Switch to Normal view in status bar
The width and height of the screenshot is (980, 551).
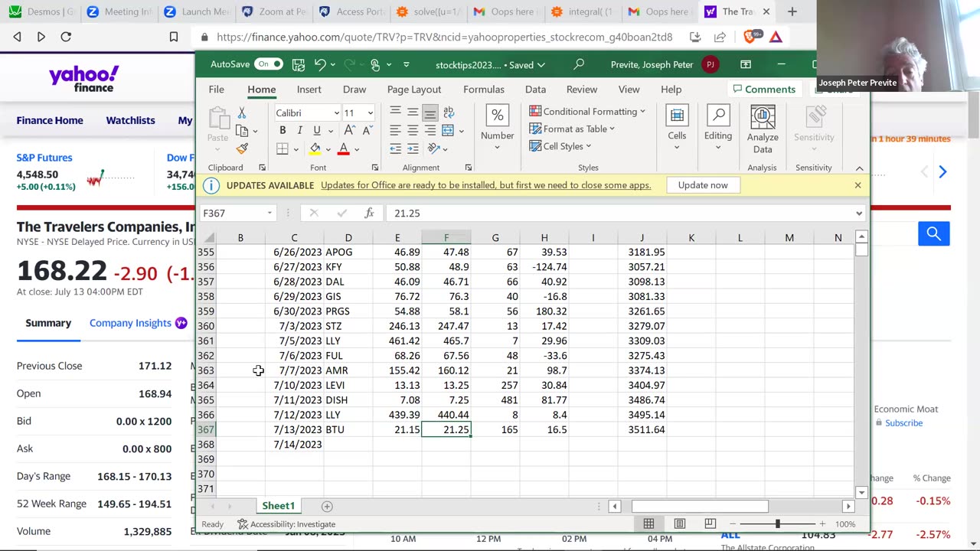(x=648, y=524)
